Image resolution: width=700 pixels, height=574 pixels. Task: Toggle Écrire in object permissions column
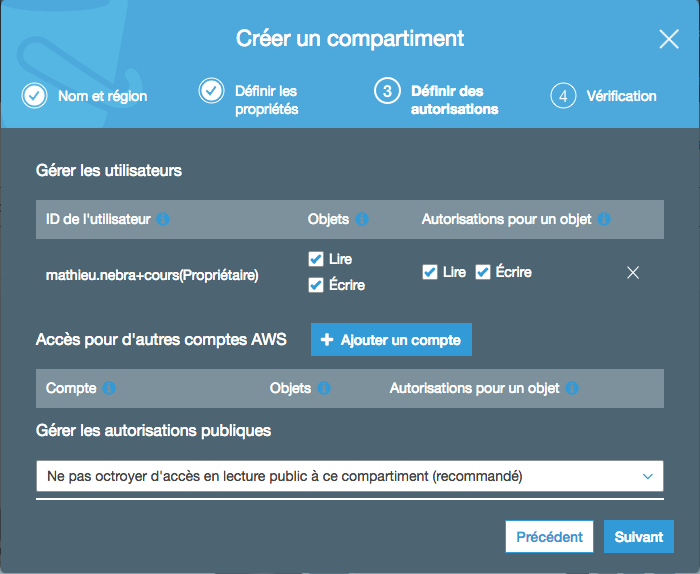[482, 272]
